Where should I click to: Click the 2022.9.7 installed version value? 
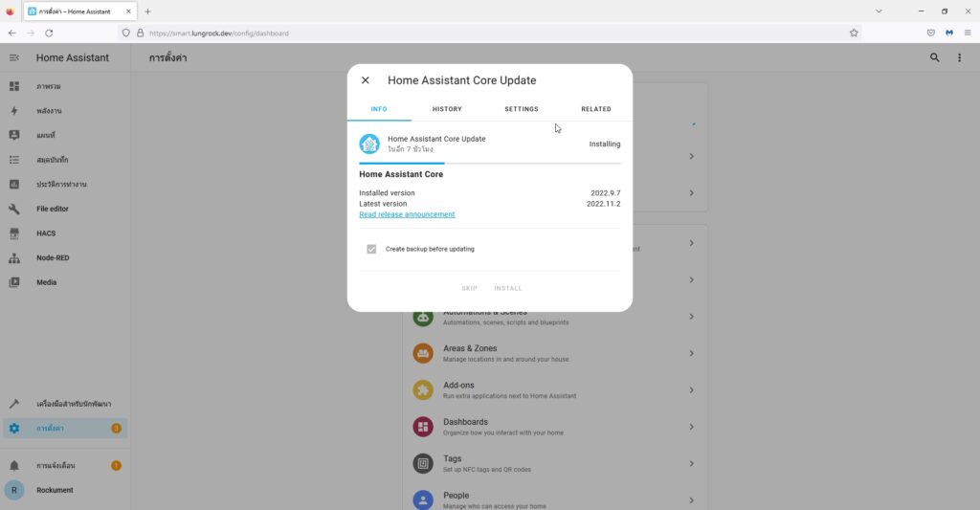click(605, 193)
